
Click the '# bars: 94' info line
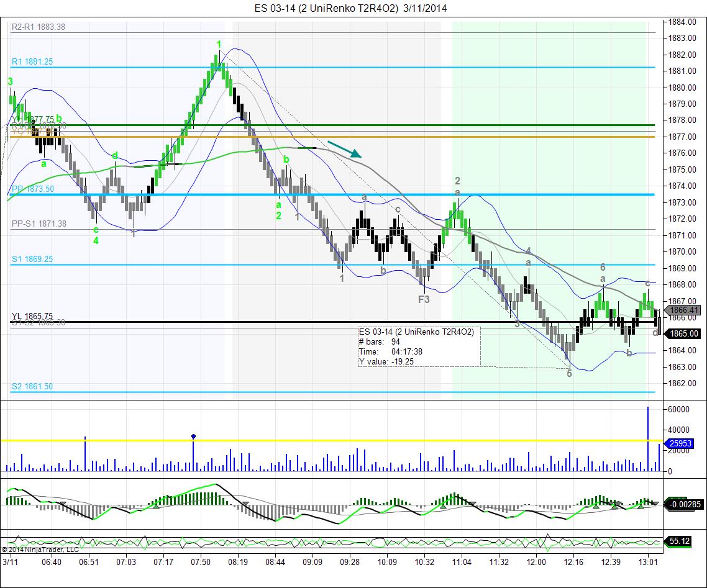pos(379,341)
